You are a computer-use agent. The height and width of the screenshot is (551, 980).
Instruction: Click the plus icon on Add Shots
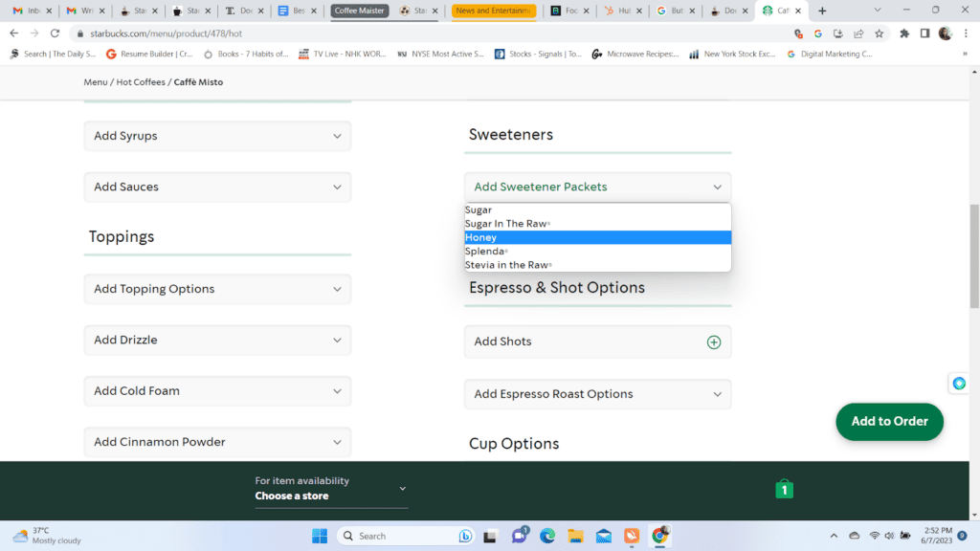coord(714,342)
